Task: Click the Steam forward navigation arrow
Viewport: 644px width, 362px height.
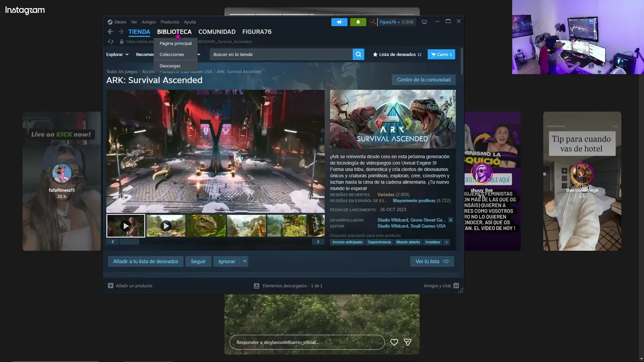Action: (121, 32)
